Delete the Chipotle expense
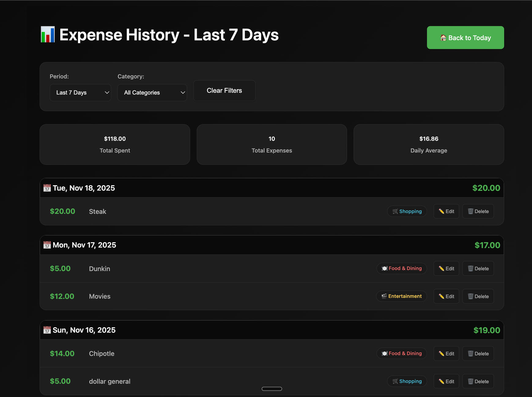 point(478,354)
